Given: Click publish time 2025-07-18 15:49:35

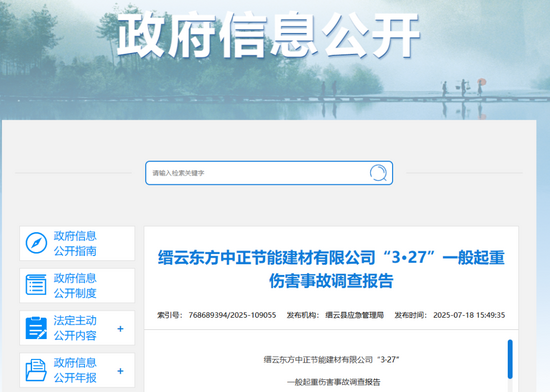Looking at the screenshot, I should click(x=469, y=315).
